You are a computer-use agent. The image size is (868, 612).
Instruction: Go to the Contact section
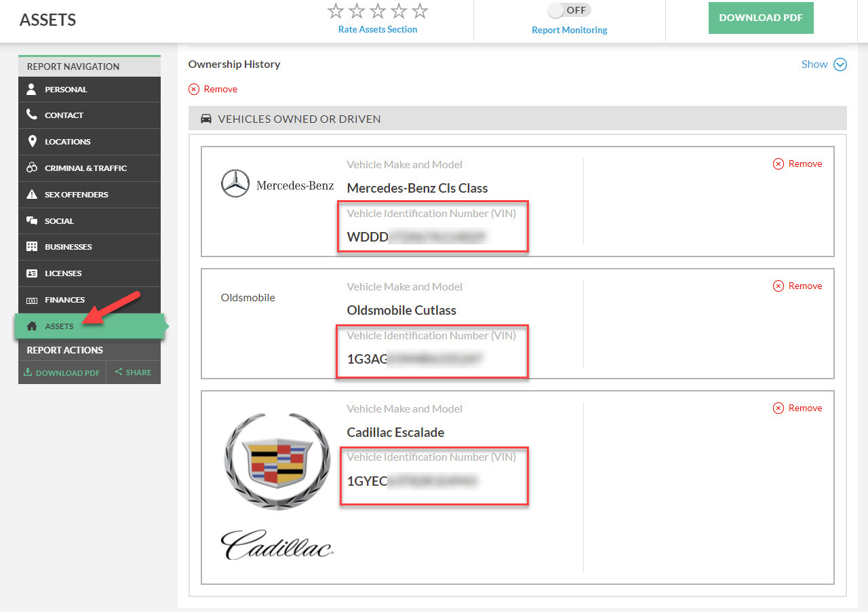[x=90, y=115]
